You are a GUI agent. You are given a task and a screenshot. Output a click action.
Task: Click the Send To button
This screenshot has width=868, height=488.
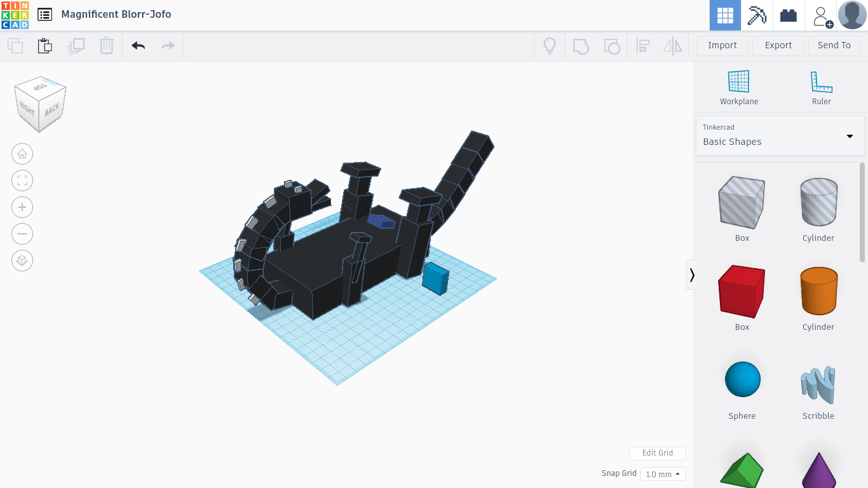point(834,45)
